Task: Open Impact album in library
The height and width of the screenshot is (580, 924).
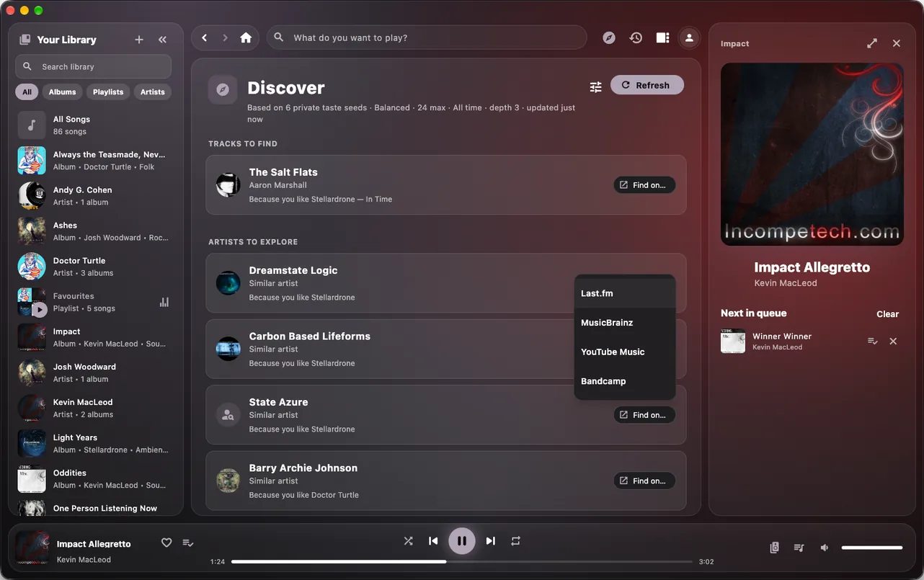Action: point(95,337)
